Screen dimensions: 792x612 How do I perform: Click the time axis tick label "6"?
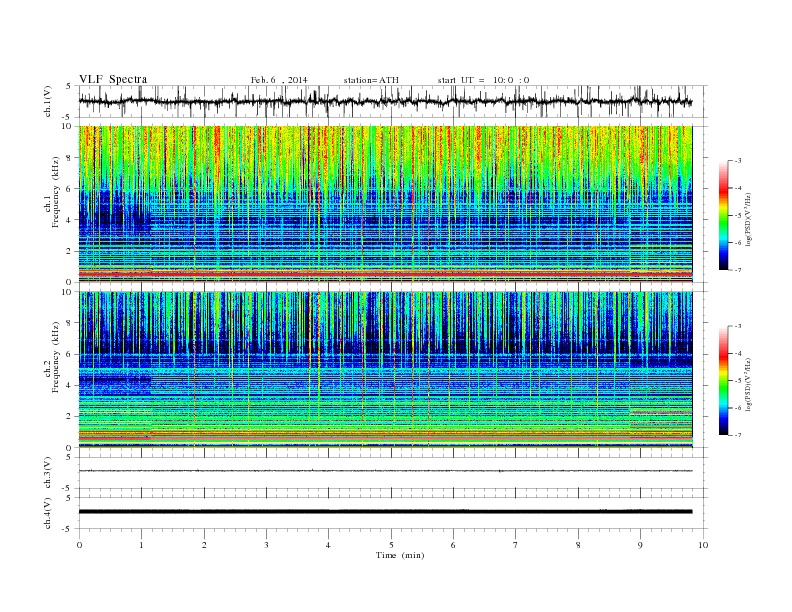click(453, 545)
